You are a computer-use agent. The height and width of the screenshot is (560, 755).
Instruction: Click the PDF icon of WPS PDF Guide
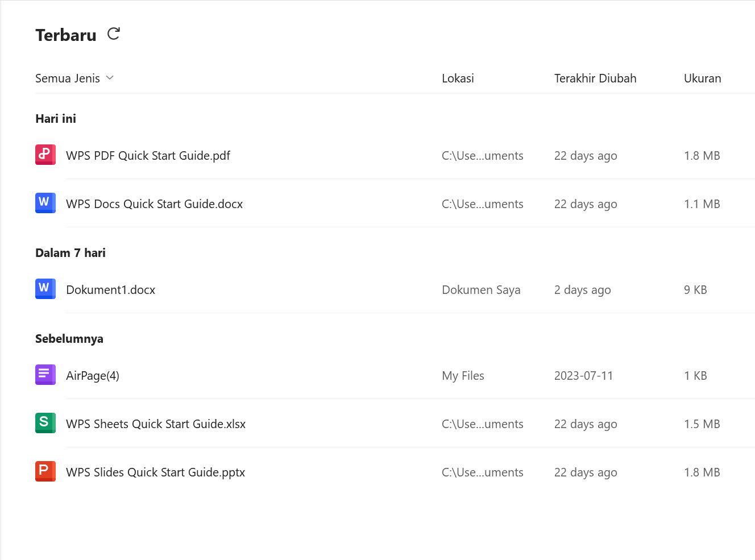pos(45,155)
